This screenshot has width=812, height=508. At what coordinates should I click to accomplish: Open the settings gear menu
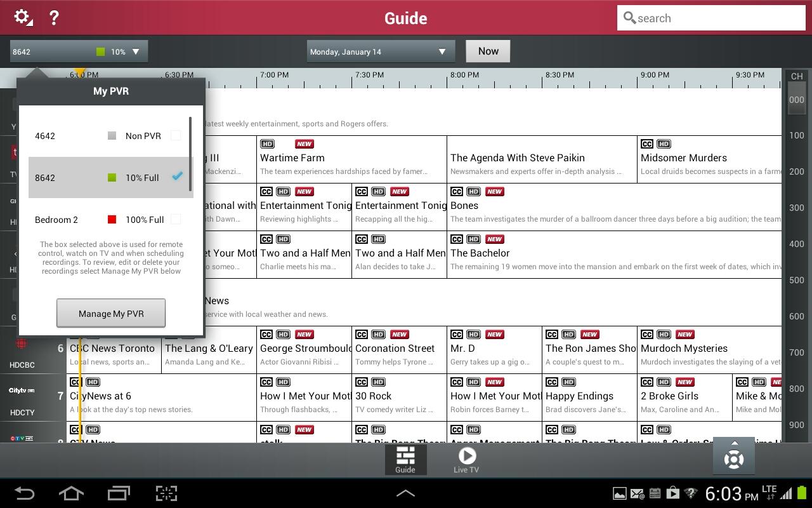[x=23, y=17]
